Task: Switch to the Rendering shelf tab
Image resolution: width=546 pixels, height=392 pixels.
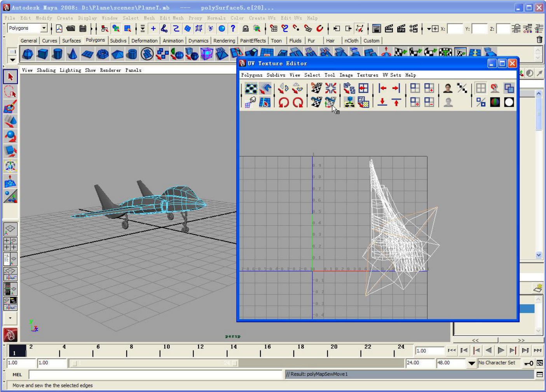Action: pos(224,40)
